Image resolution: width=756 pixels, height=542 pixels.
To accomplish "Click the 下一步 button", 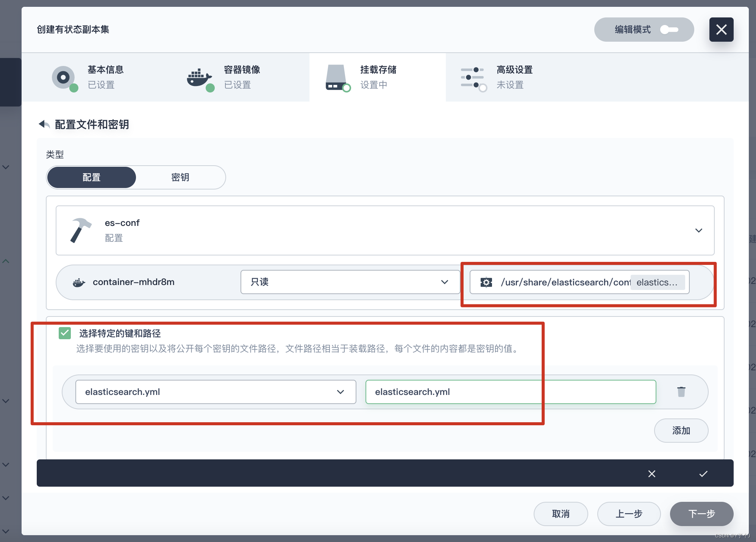I will [701, 514].
